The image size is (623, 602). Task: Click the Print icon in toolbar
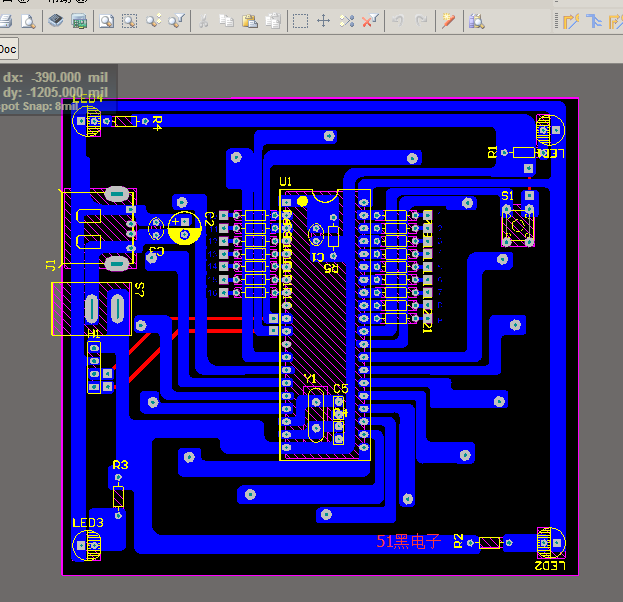[6, 21]
